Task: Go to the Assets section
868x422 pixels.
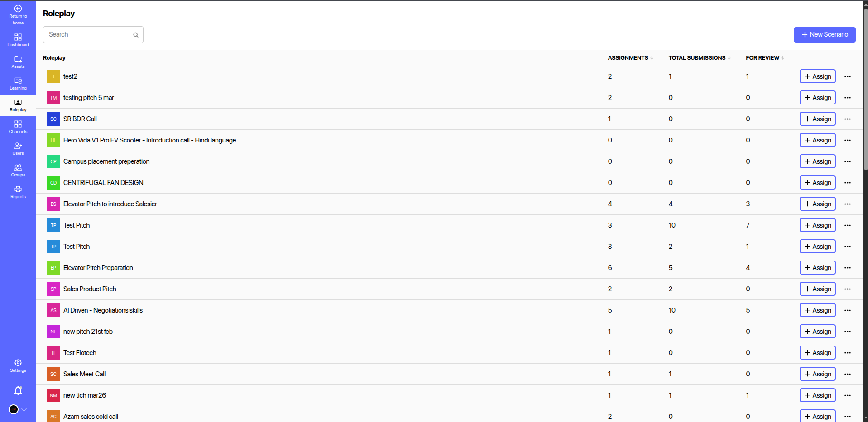Action: [x=18, y=59]
